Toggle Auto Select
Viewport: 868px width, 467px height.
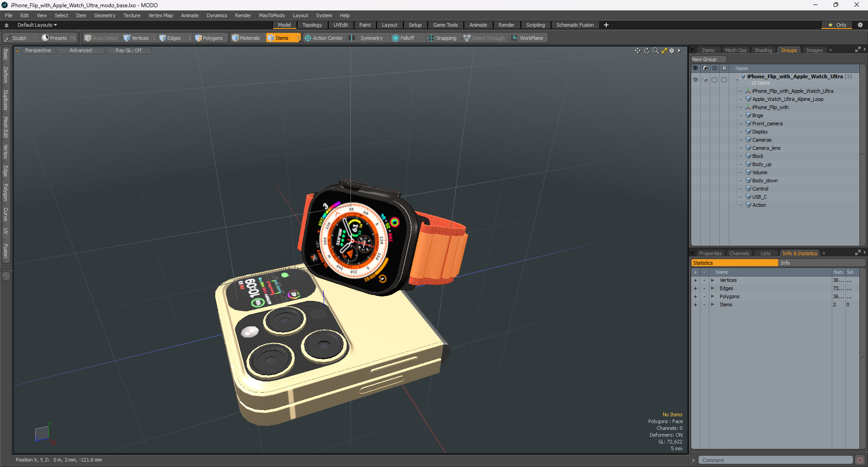[101, 38]
